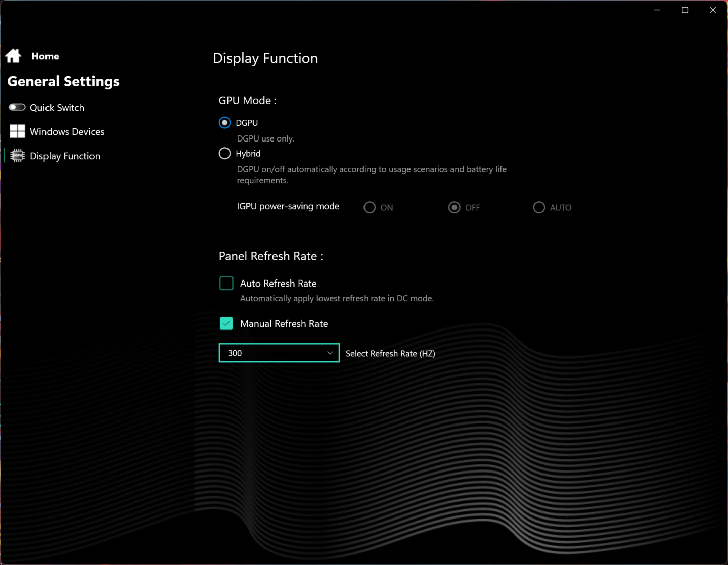The width and height of the screenshot is (728, 565).
Task: Click the lowest refresh rate in DC mode description
Action: point(337,299)
